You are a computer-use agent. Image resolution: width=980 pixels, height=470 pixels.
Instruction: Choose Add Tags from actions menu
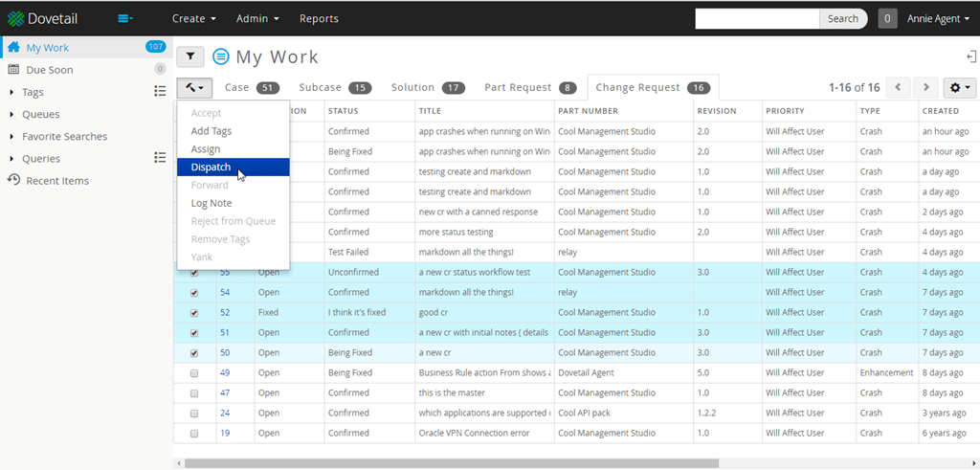point(234,131)
